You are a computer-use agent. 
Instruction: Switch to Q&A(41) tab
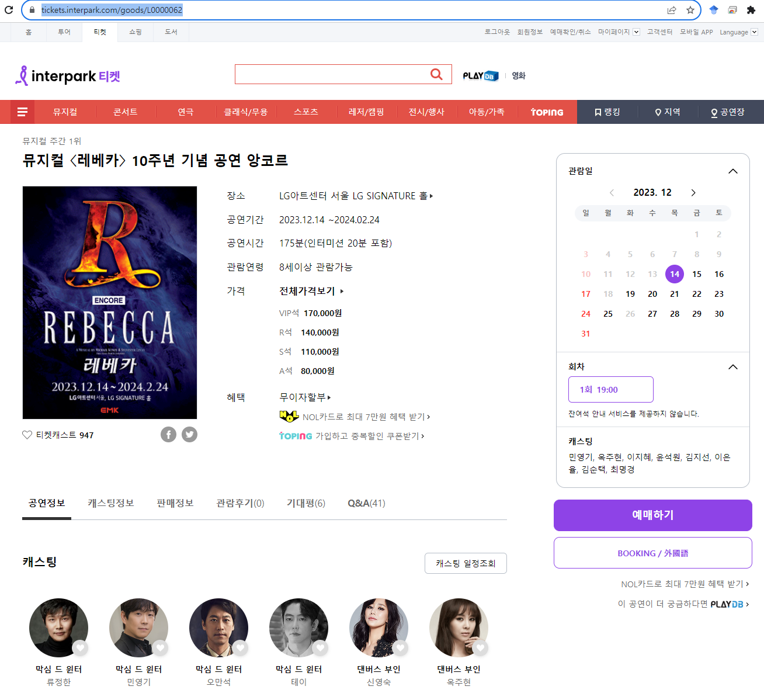(366, 503)
